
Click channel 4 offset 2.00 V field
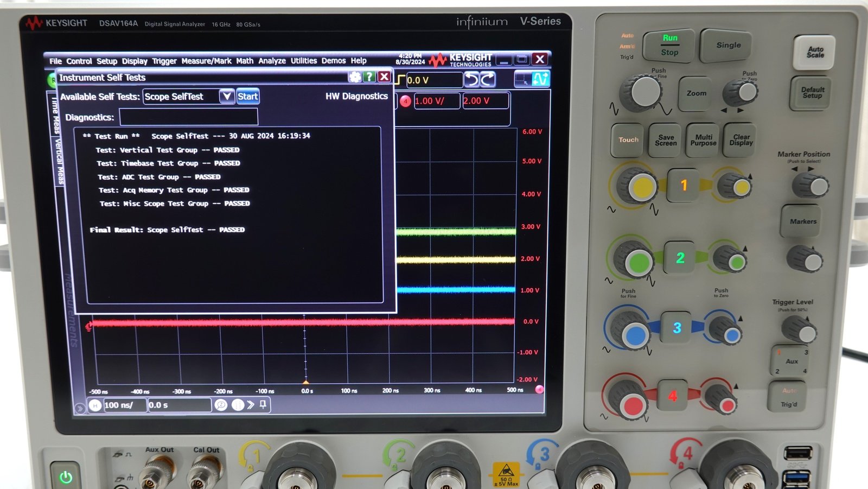(x=486, y=101)
